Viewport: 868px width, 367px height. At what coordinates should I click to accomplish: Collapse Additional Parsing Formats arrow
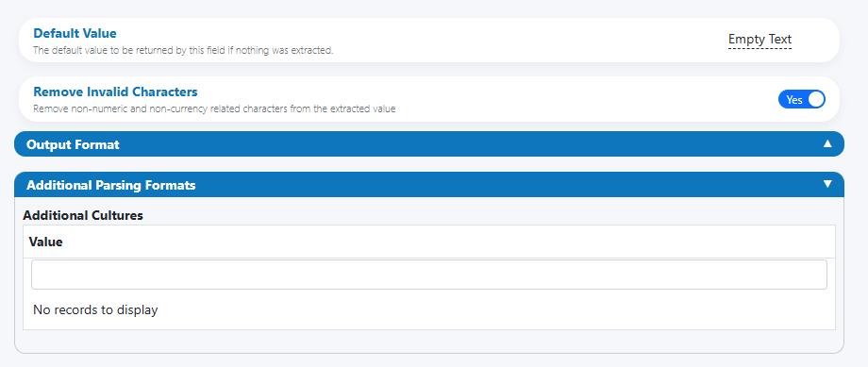827,184
